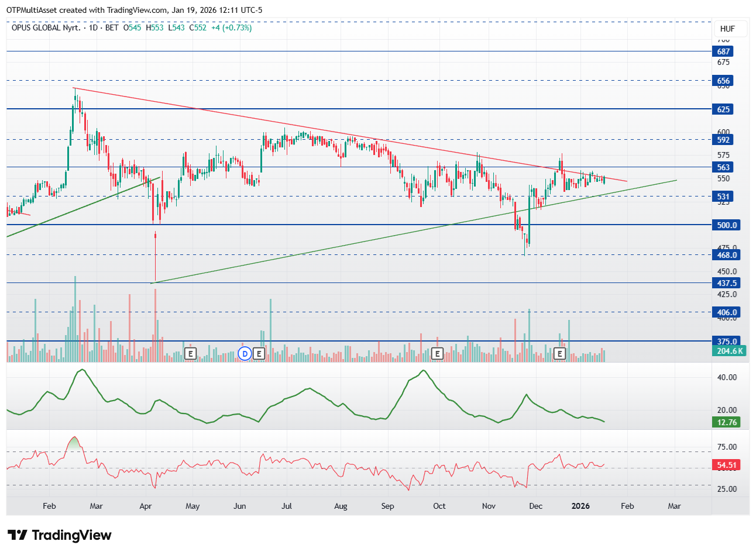Open the earnings 'E' marker in mid-December
Screen dimensions: 756x555
pyautogui.click(x=560, y=353)
